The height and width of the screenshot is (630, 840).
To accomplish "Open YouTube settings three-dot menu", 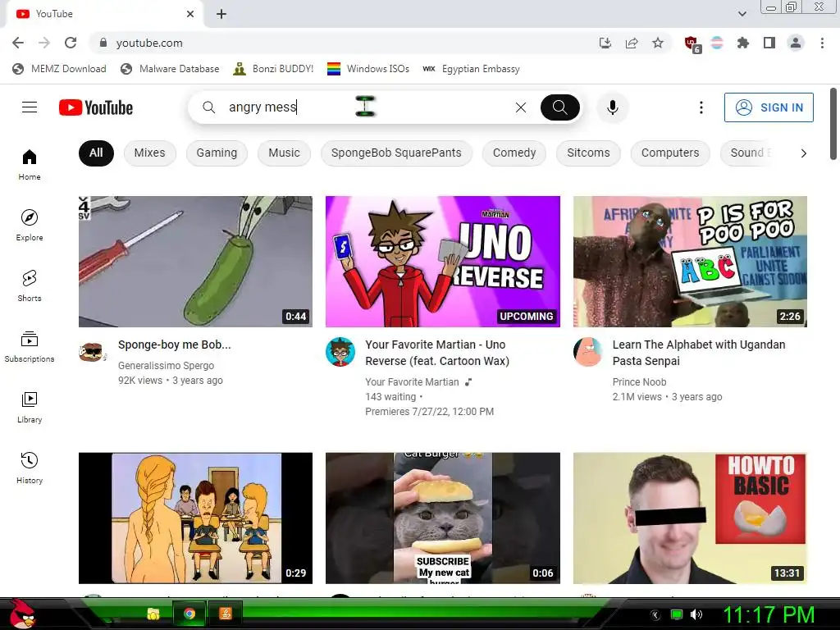I will point(701,107).
